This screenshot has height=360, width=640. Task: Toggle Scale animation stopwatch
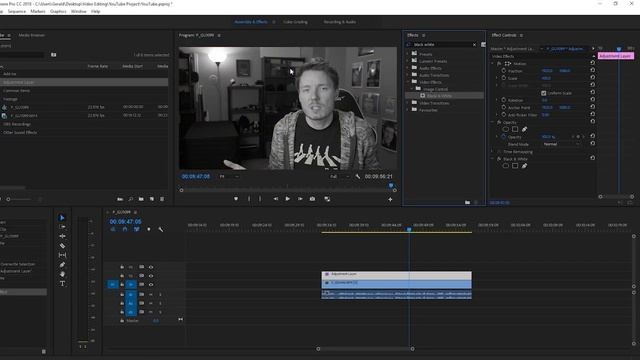click(504, 78)
